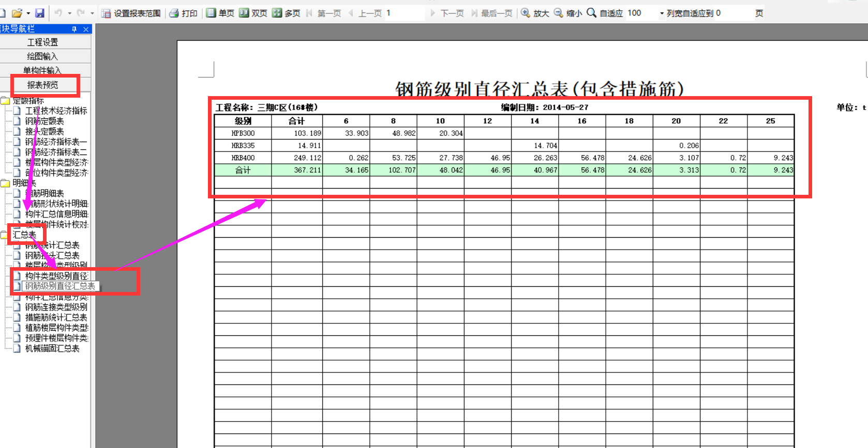Open 机械锚固汇总表 report
The image size is (868, 448).
point(52,348)
